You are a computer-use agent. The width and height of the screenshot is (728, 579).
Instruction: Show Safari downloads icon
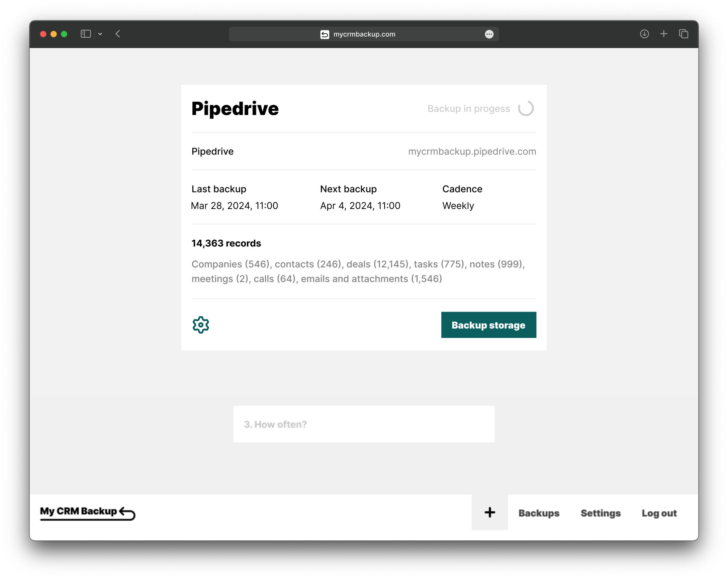pyautogui.click(x=644, y=34)
